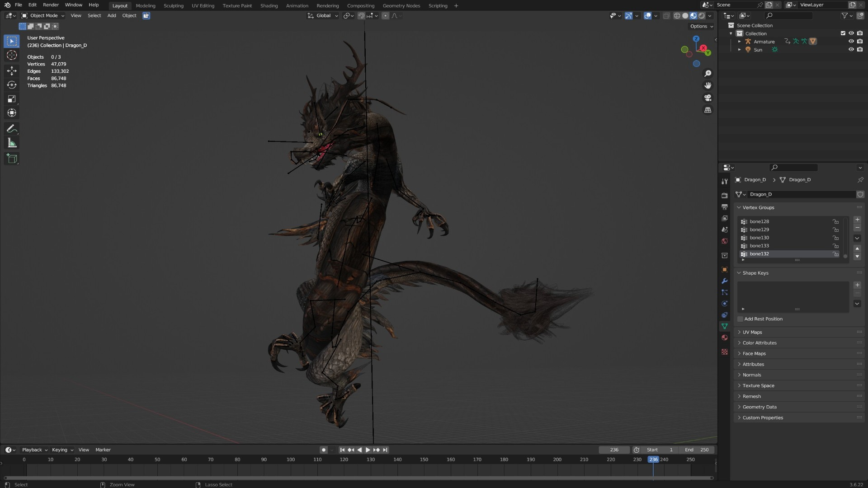868x488 pixels.
Task: Switch perspective/orthographic grid icon
Action: pos(708,110)
